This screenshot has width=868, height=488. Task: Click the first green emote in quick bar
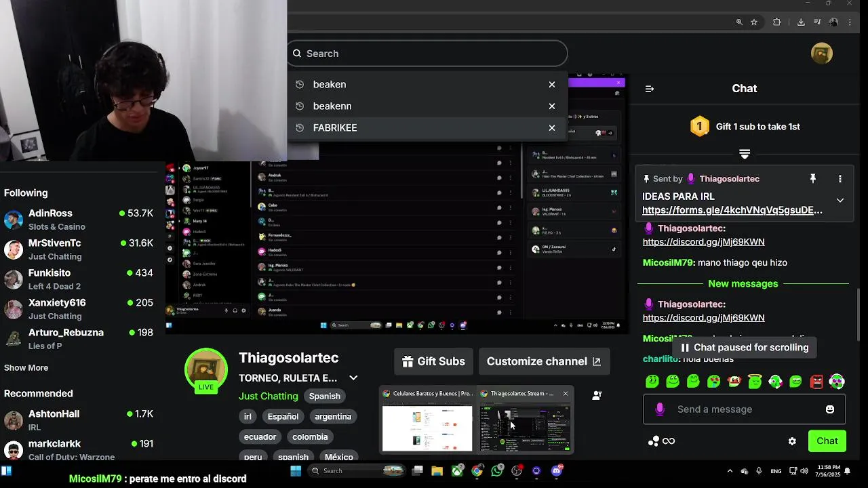coord(652,382)
